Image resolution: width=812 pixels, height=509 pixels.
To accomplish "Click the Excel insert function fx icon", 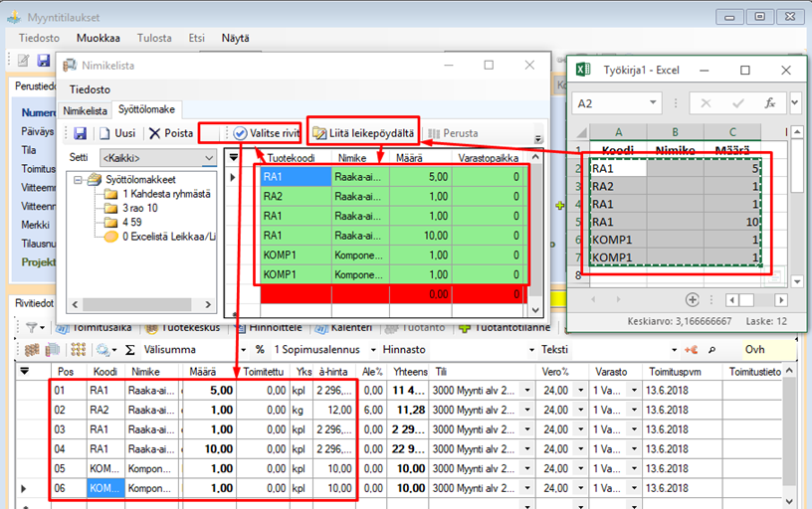I will tap(769, 103).
